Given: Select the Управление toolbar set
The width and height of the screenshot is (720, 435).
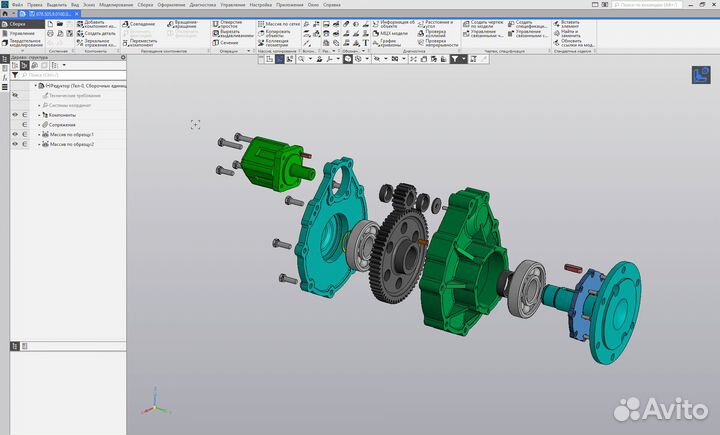Looking at the screenshot, I should click(22, 34).
